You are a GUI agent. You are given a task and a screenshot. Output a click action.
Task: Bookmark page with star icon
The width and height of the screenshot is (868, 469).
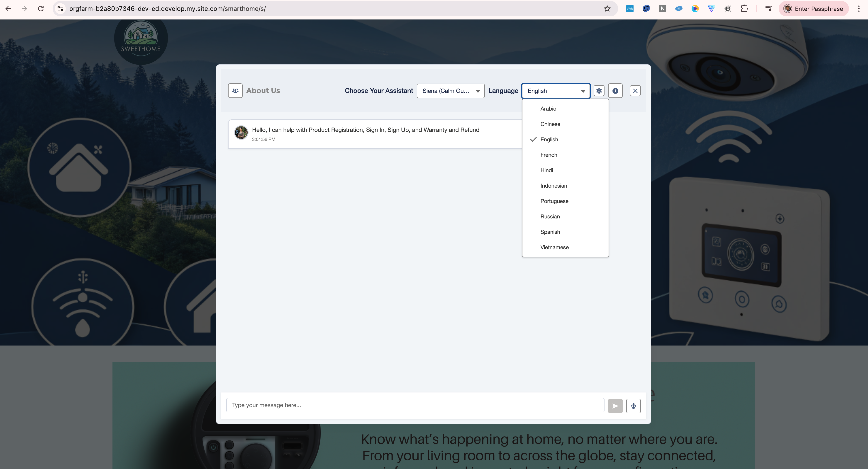coord(607,9)
